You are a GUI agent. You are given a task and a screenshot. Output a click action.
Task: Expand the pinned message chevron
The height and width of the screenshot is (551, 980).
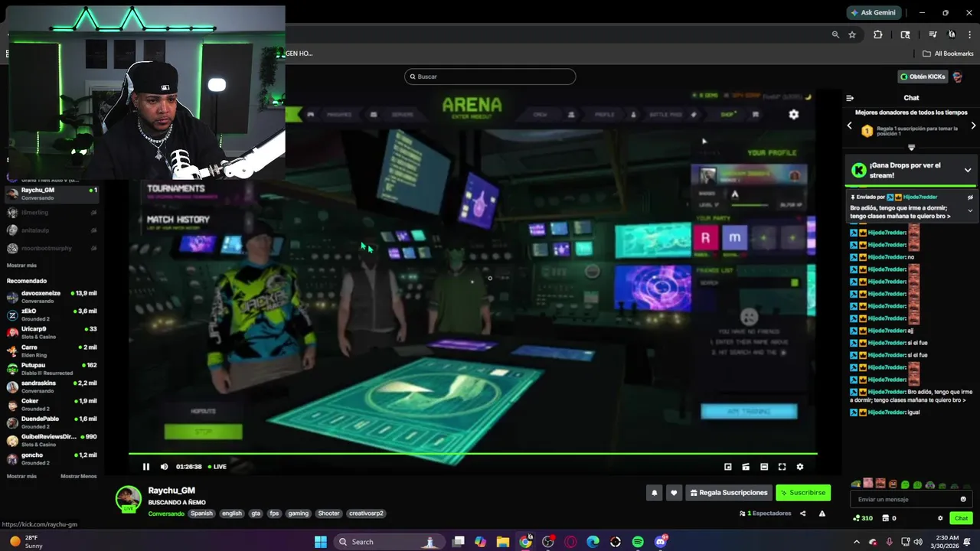(970, 210)
